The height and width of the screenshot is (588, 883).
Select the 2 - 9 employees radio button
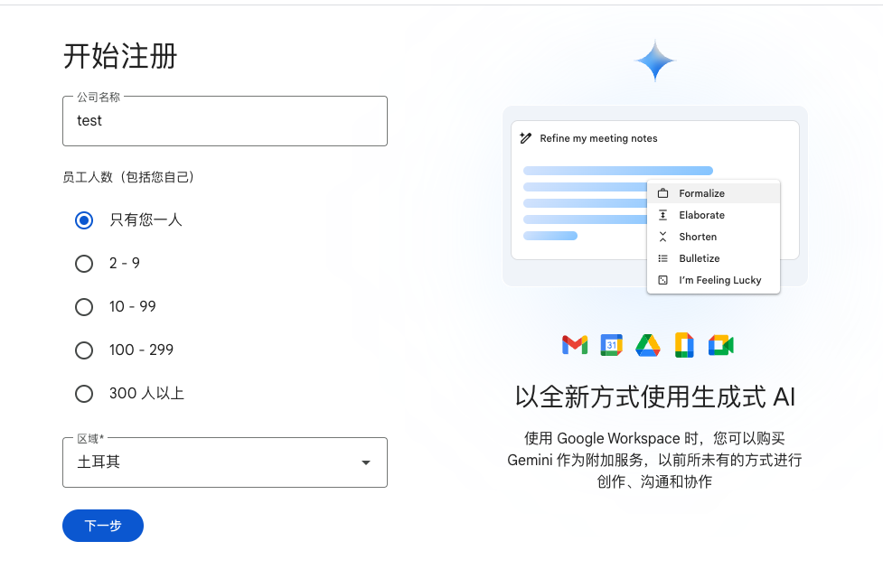(x=84, y=264)
